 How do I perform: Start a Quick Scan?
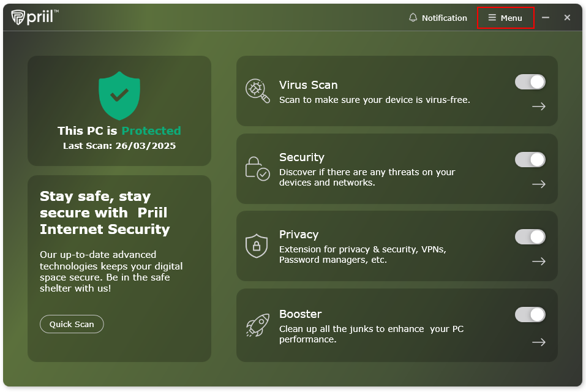point(72,324)
